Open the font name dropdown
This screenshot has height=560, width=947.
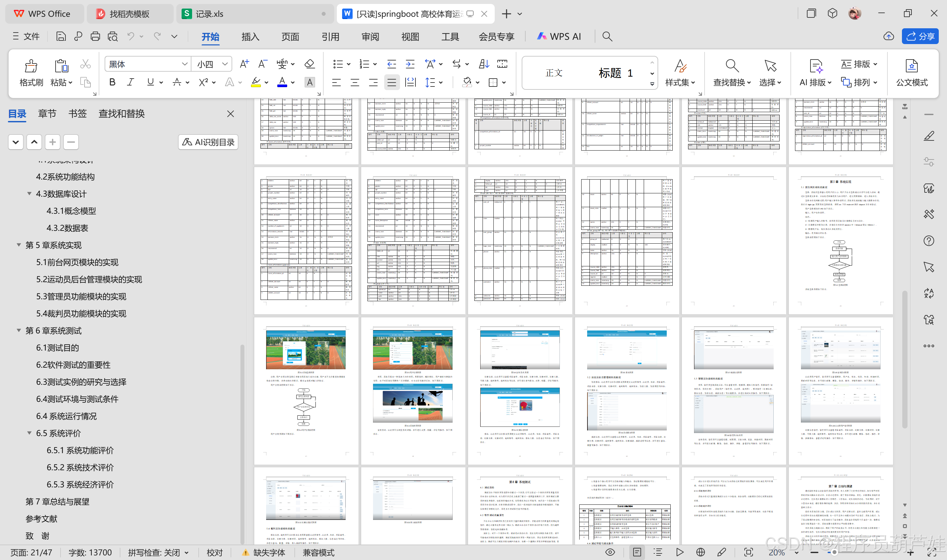(x=185, y=64)
